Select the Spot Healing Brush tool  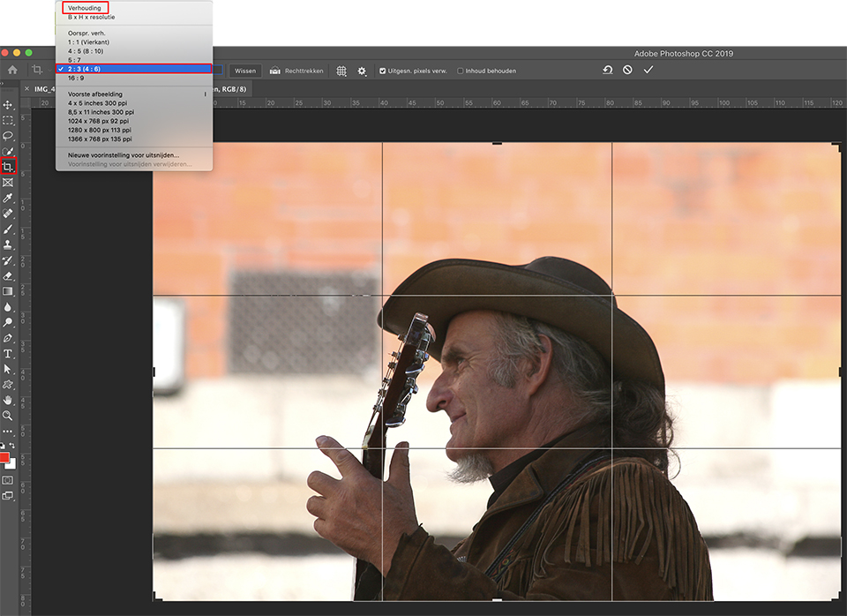click(8, 214)
